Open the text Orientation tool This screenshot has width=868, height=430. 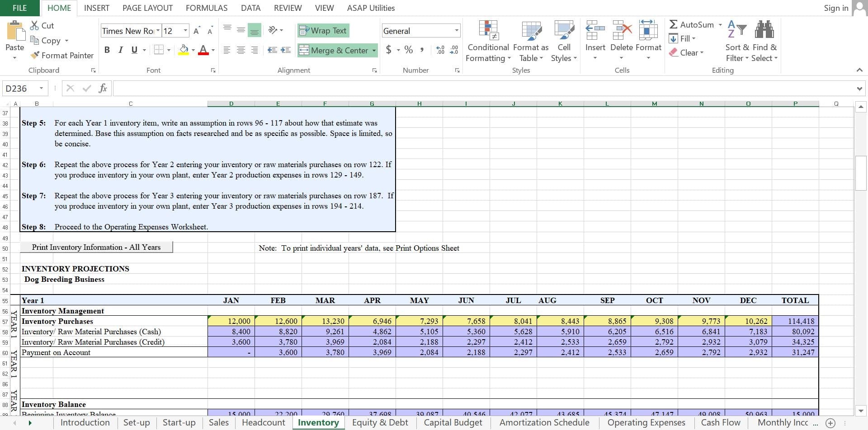(x=273, y=30)
